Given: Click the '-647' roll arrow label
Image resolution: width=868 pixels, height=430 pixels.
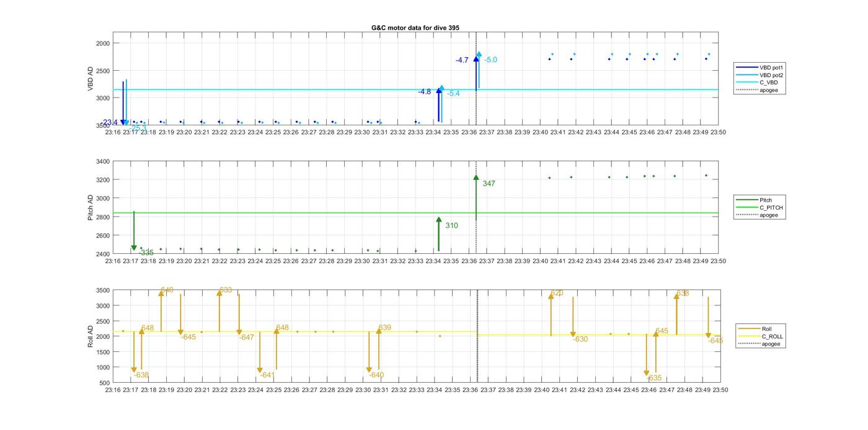Looking at the screenshot, I should click(247, 338).
